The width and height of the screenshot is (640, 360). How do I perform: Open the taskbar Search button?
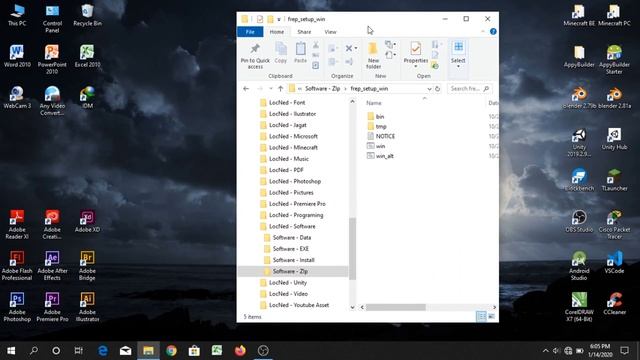(x=34, y=350)
